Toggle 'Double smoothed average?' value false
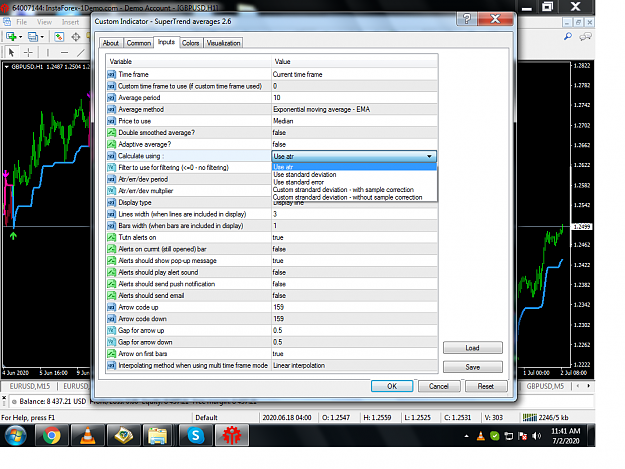This screenshot has width=625, height=469. 354,133
